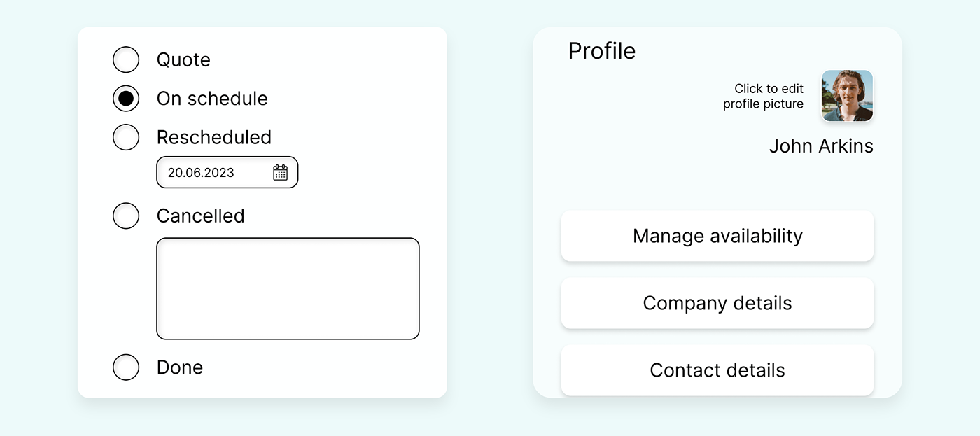Image resolution: width=980 pixels, height=436 pixels.
Task: Click the 20.06.2023 date text
Action: click(201, 172)
